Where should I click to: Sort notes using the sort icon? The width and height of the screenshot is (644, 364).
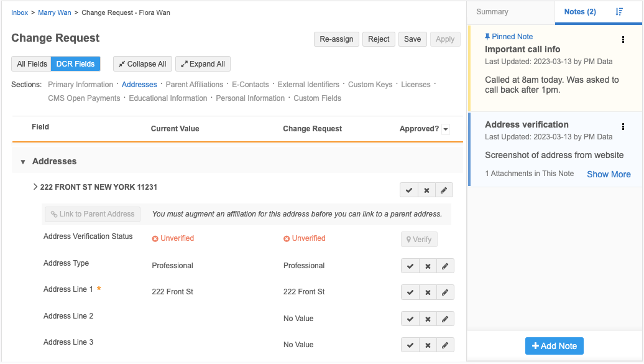pos(619,12)
